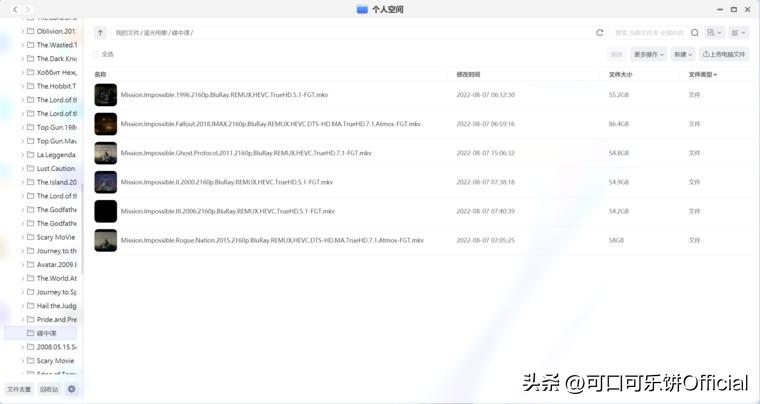The image size is (760, 404).
Task: Click the sidebar tree vertical scrollbar
Action: 82,228
